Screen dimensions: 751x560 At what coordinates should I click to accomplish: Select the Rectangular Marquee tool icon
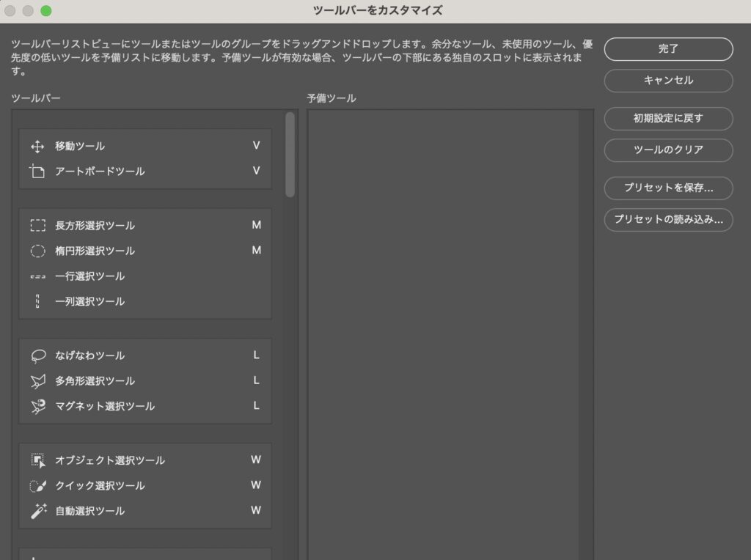tap(37, 226)
